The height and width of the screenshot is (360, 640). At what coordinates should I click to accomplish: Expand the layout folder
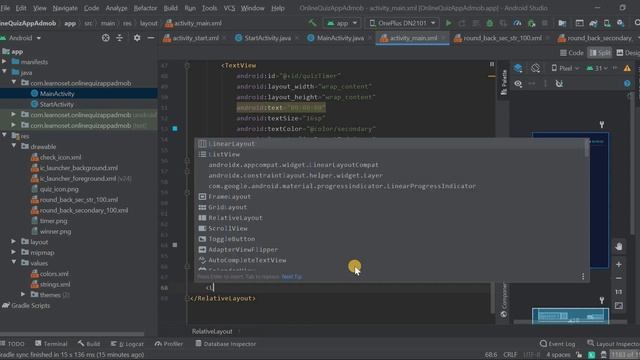(x=14, y=242)
